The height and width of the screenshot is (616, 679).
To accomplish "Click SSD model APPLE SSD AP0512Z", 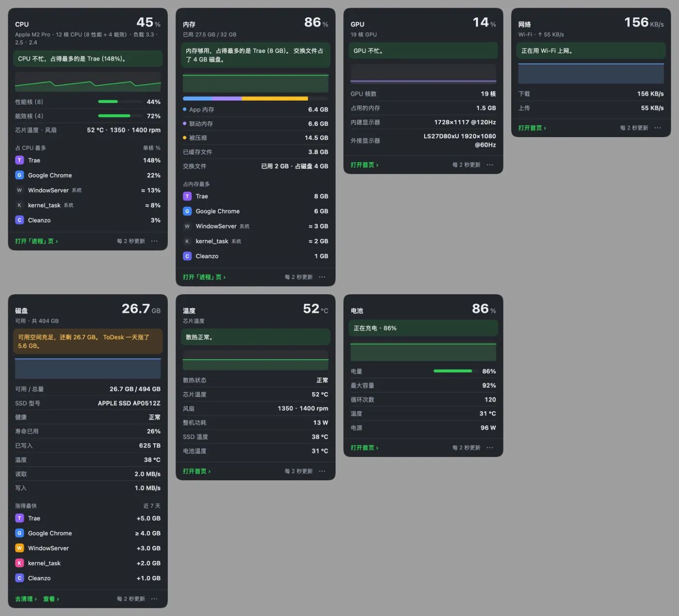I will [x=129, y=403].
